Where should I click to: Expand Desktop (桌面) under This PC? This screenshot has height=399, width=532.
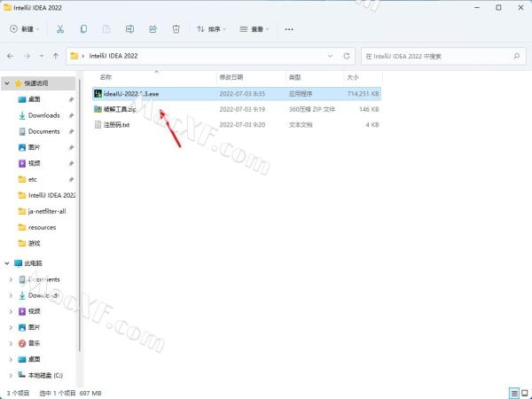coord(11,359)
